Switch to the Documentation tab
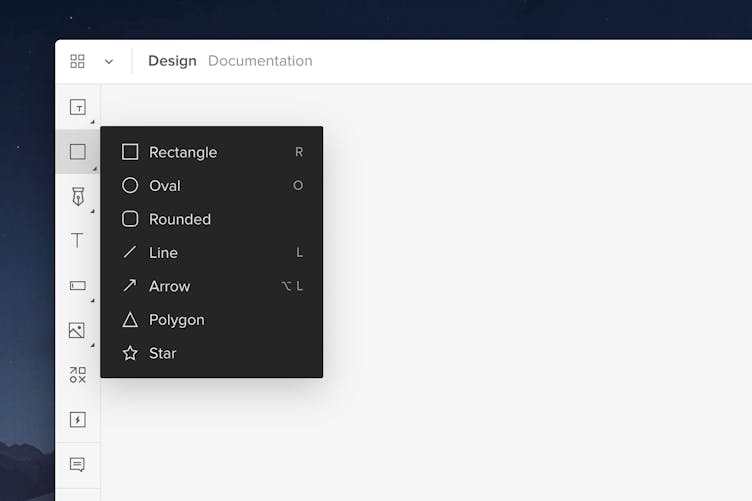Viewport: 752px width, 501px height. click(260, 61)
